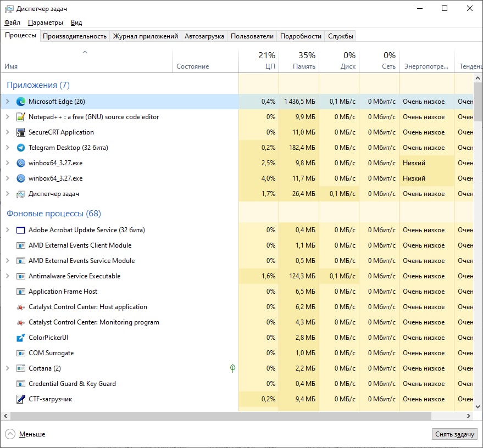Click the AMD External Events Client Module icon

[21, 245]
